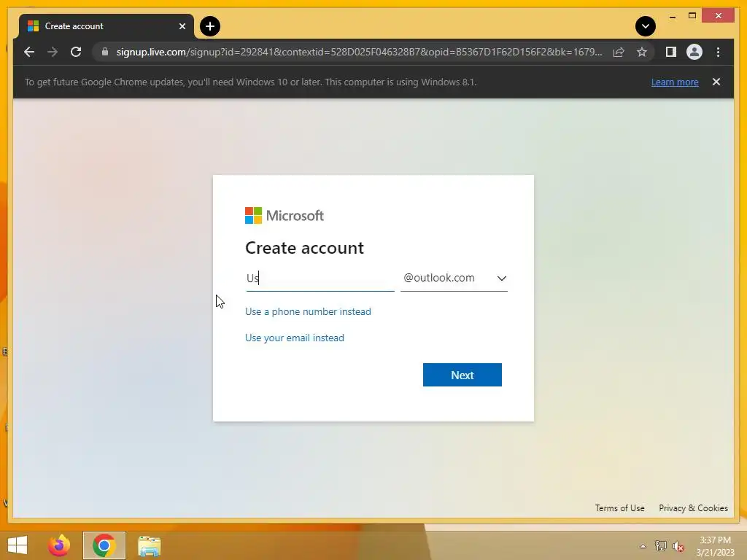
Task: Open the Chrome profile avatar menu
Action: [694, 52]
